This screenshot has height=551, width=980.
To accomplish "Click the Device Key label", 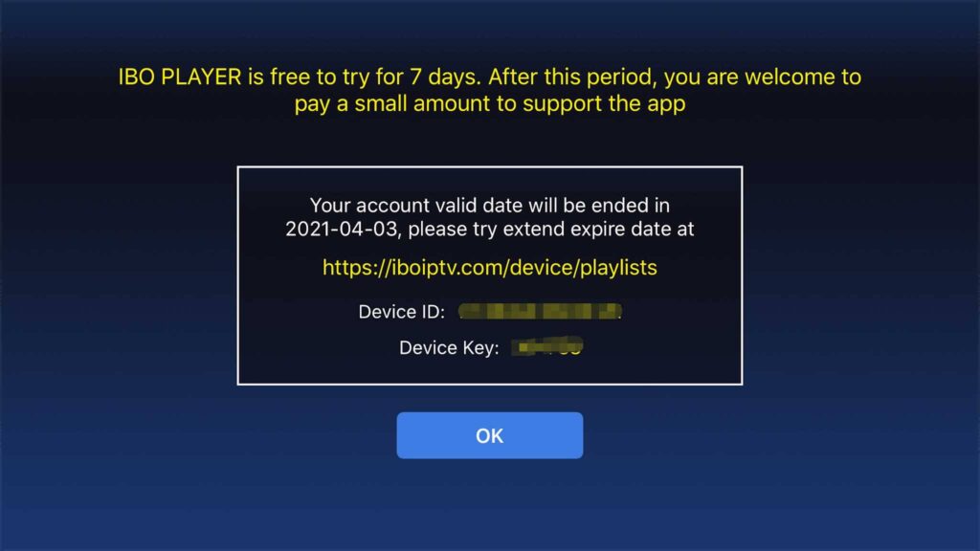I will click(x=449, y=348).
